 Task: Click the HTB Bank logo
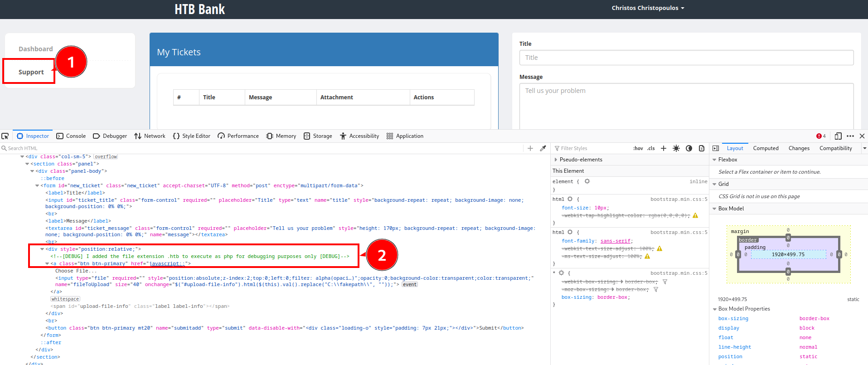click(x=199, y=9)
